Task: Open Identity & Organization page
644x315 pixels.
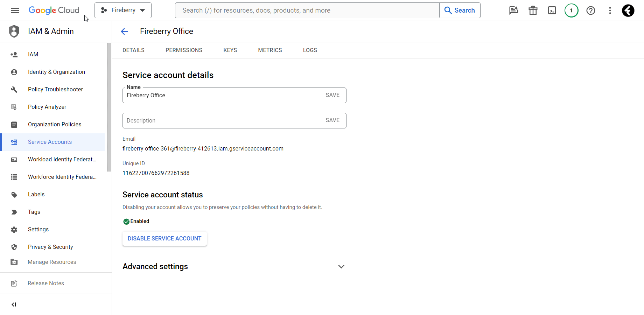Action: 53,72
